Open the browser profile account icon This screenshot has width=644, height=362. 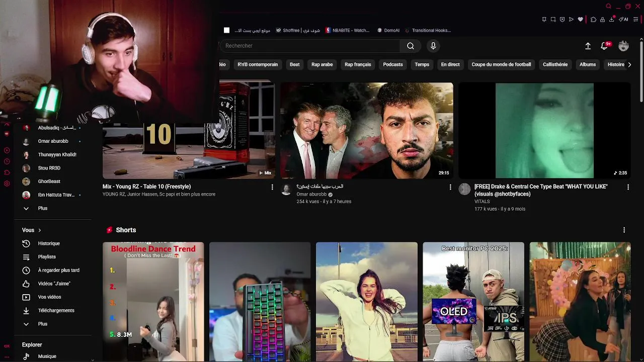coord(602,20)
